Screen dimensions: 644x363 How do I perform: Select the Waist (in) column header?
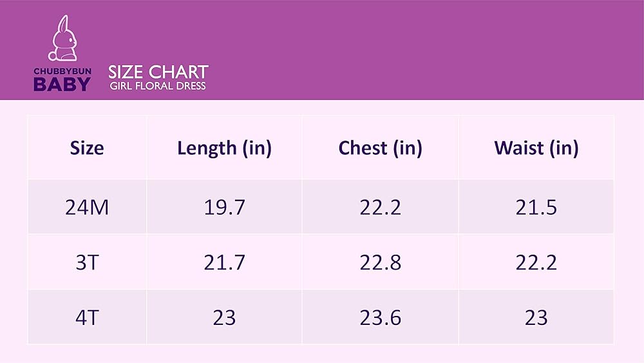[x=536, y=148]
